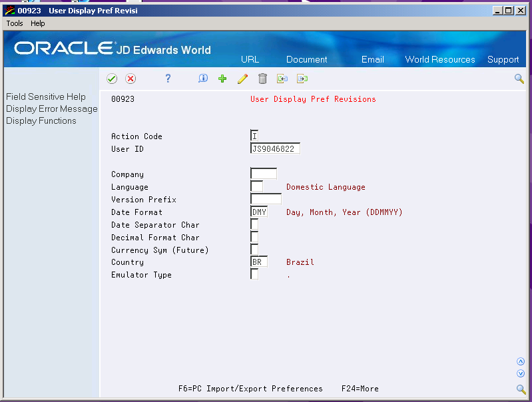Open help with the question mark icon

coord(168,79)
